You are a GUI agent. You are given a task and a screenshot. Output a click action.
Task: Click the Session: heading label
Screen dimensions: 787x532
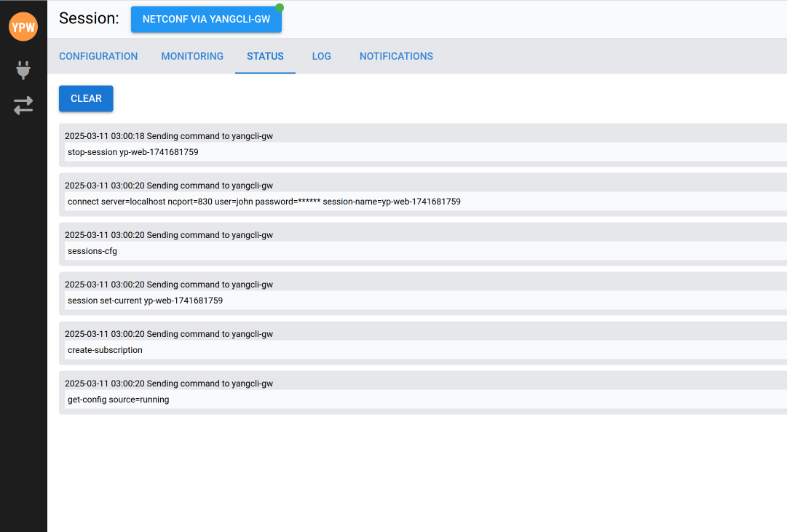point(89,18)
